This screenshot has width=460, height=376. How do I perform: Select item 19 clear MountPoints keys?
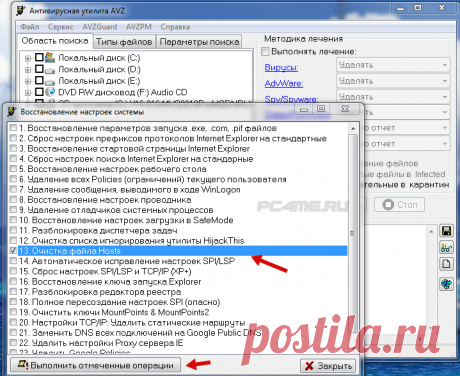pos(114,312)
